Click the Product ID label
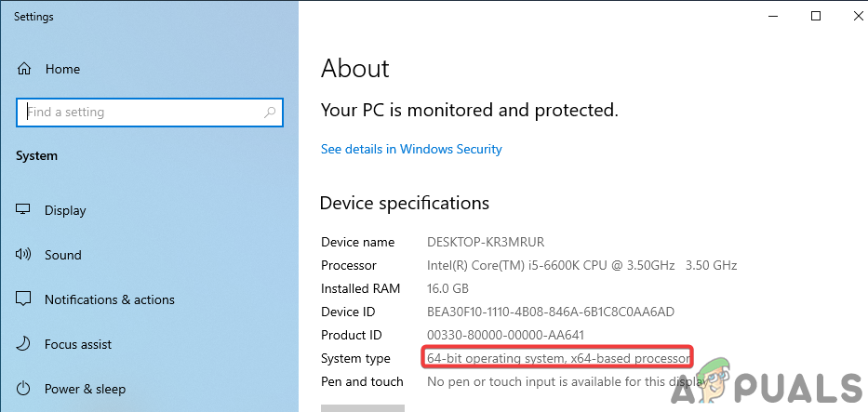 coord(352,335)
